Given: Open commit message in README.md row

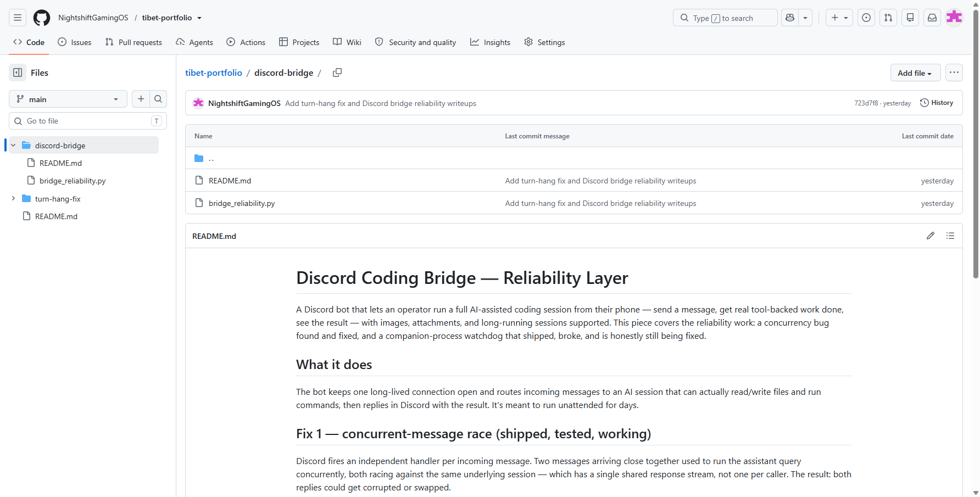Looking at the screenshot, I should coord(600,181).
